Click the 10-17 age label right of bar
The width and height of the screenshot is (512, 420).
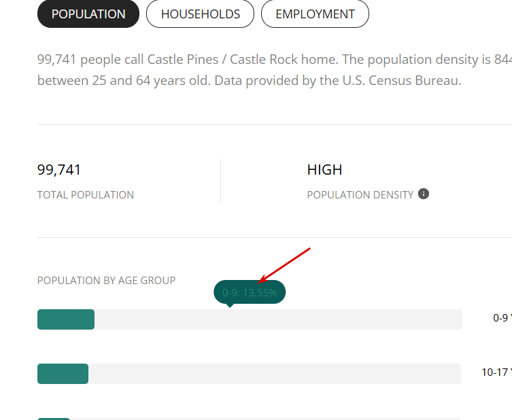tap(496, 372)
